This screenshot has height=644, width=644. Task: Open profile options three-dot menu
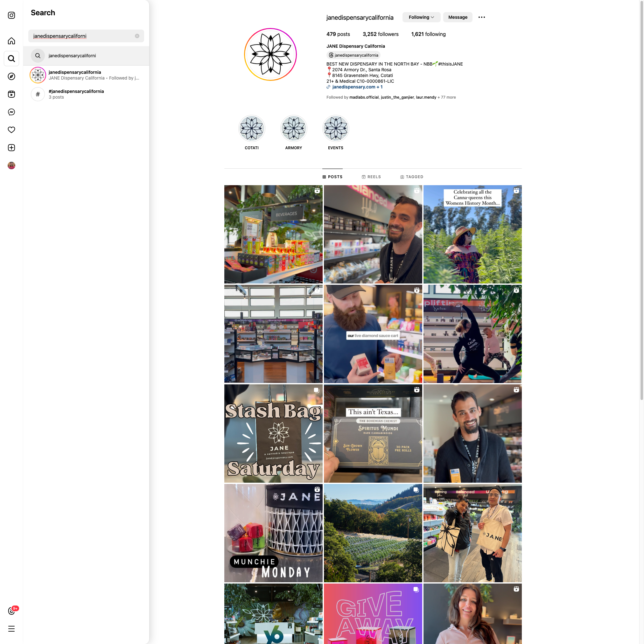click(482, 17)
